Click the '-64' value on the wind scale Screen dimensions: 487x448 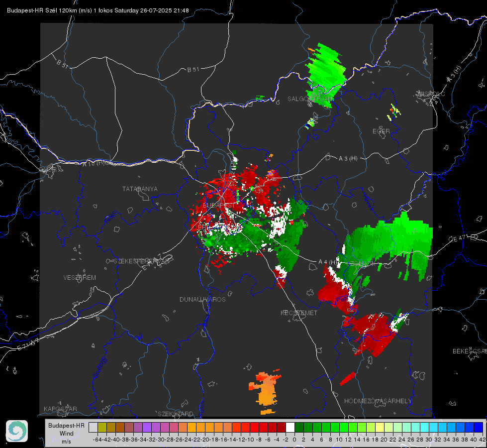(97, 440)
